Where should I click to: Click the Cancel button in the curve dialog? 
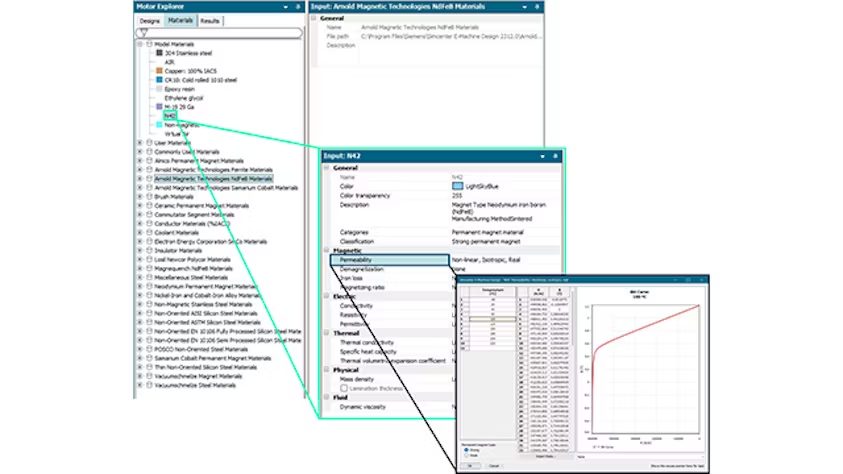click(x=494, y=466)
